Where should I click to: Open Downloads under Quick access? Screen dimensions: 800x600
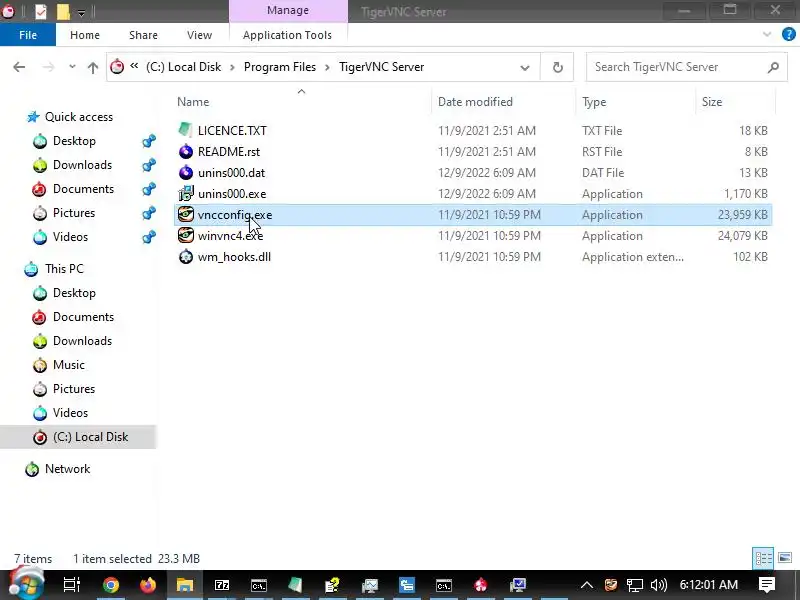pos(82,165)
